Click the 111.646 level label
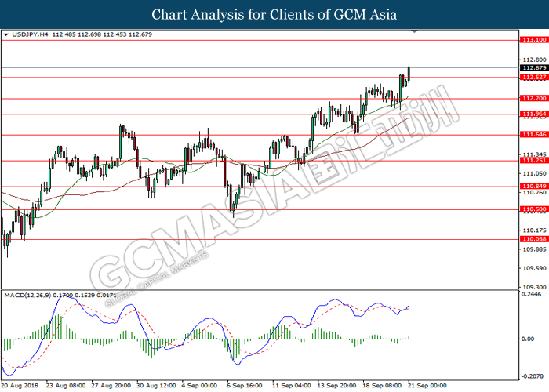 pyautogui.click(x=534, y=134)
